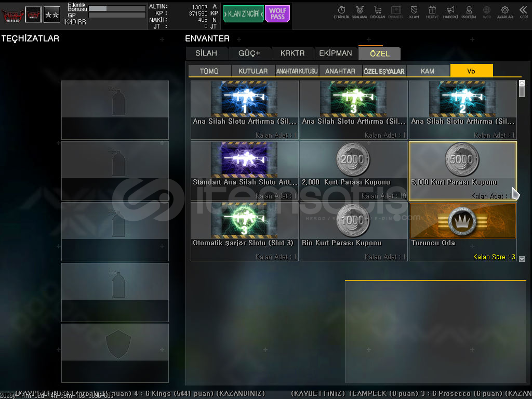
Task: Select the slot 2 main weapon item
Action: tap(463, 110)
